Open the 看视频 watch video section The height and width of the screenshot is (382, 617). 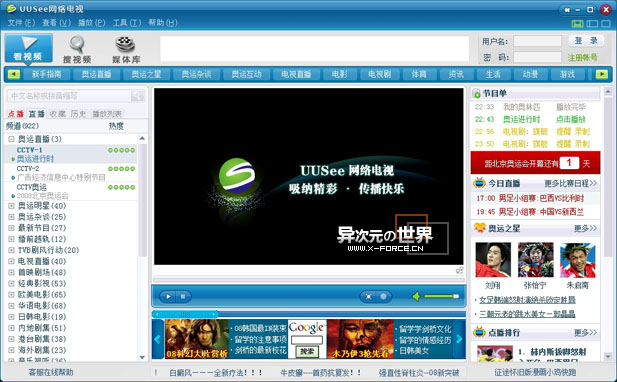click(28, 48)
